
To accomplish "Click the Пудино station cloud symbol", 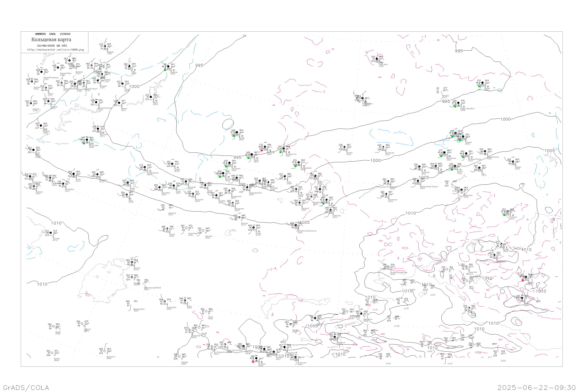I will coord(344,147).
